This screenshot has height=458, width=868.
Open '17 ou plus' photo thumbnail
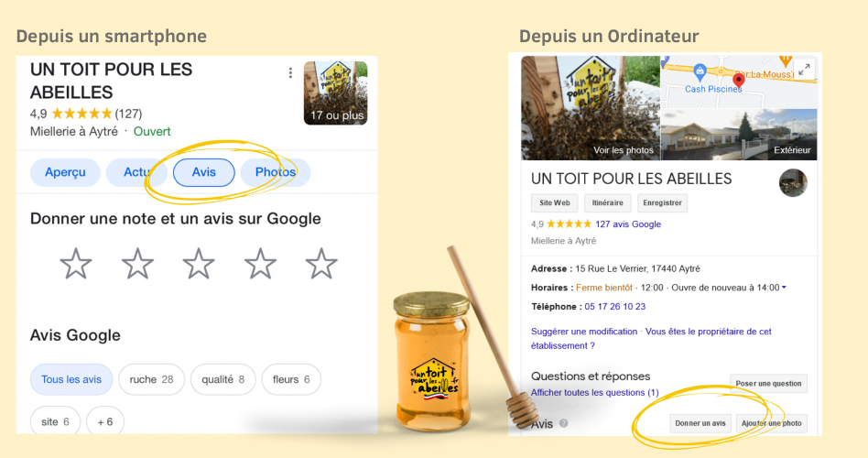[335, 93]
